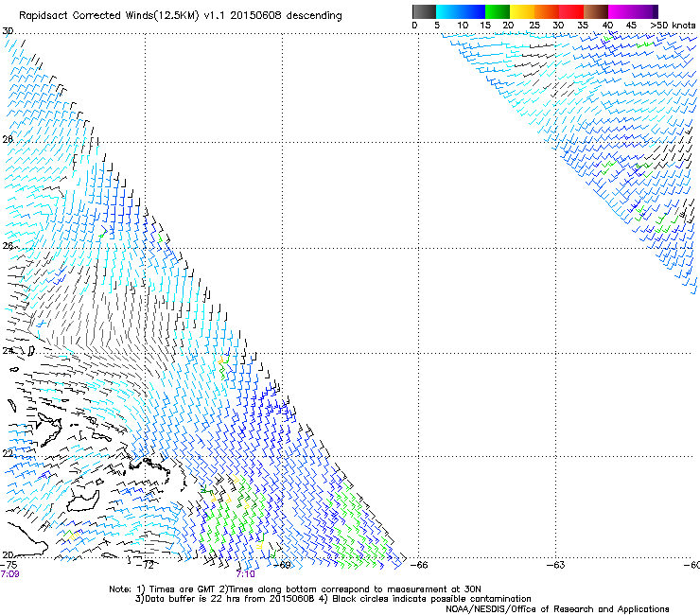The height and width of the screenshot is (615, 700).
Task: Click the longitude label '-66'
Action: tap(419, 565)
